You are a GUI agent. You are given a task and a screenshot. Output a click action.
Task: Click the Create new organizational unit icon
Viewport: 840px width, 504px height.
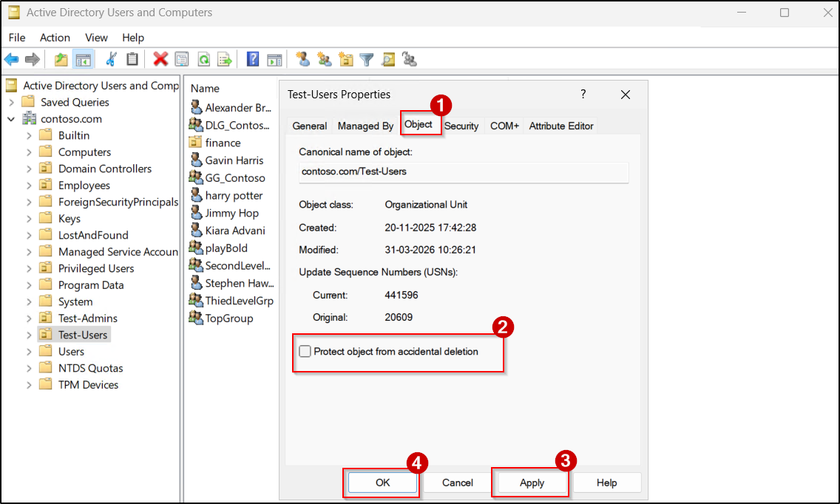pyautogui.click(x=345, y=59)
